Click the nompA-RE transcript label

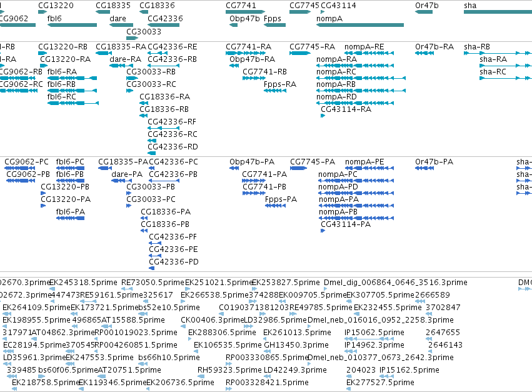click(x=364, y=46)
